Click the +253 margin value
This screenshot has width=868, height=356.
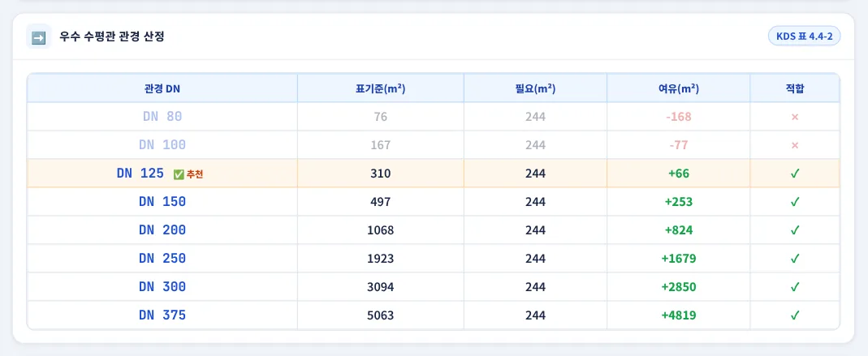coord(679,202)
